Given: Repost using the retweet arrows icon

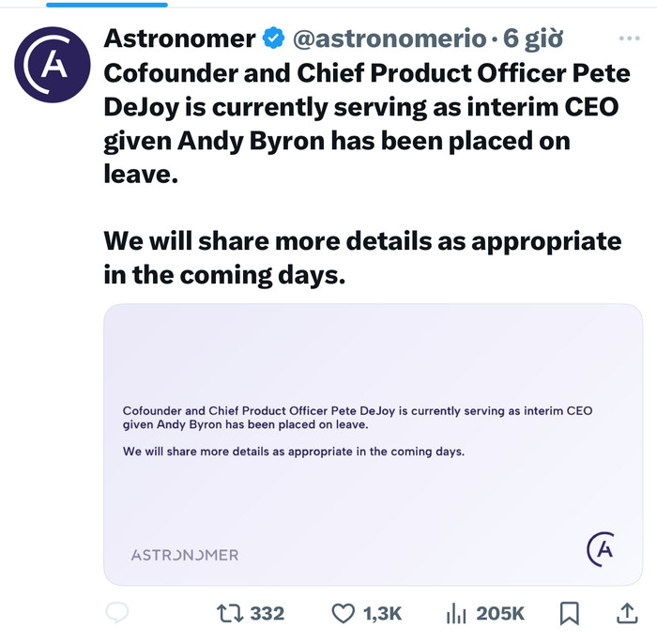Looking at the screenshot, I should [x=230, y=613].
